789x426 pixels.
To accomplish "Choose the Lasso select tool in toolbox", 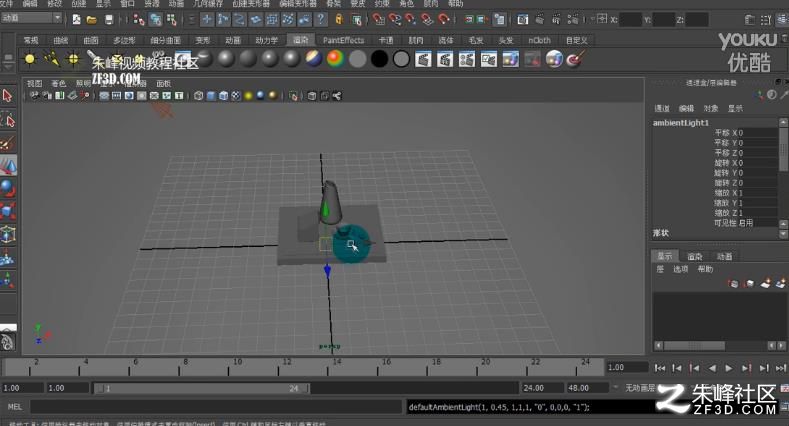I will click(8, 120).
